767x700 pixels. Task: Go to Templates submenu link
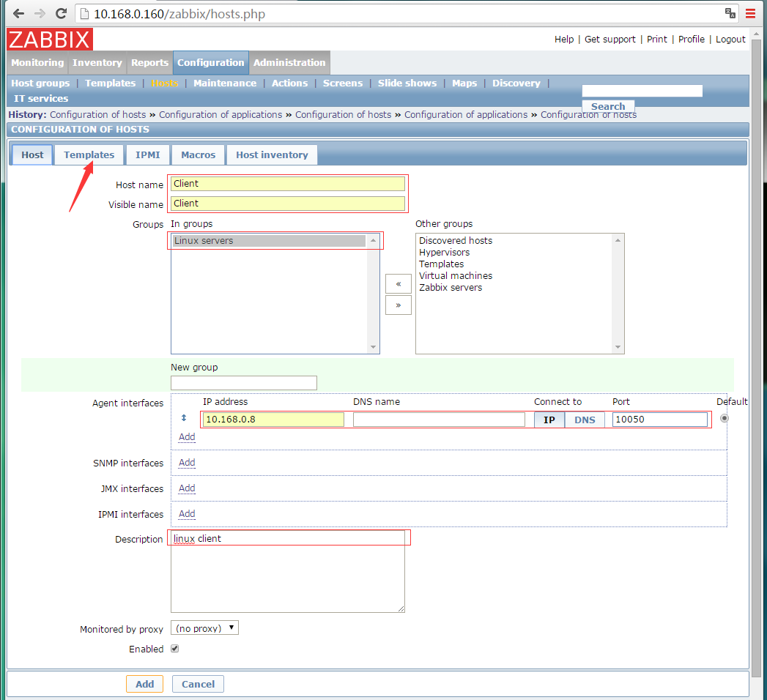110,83
